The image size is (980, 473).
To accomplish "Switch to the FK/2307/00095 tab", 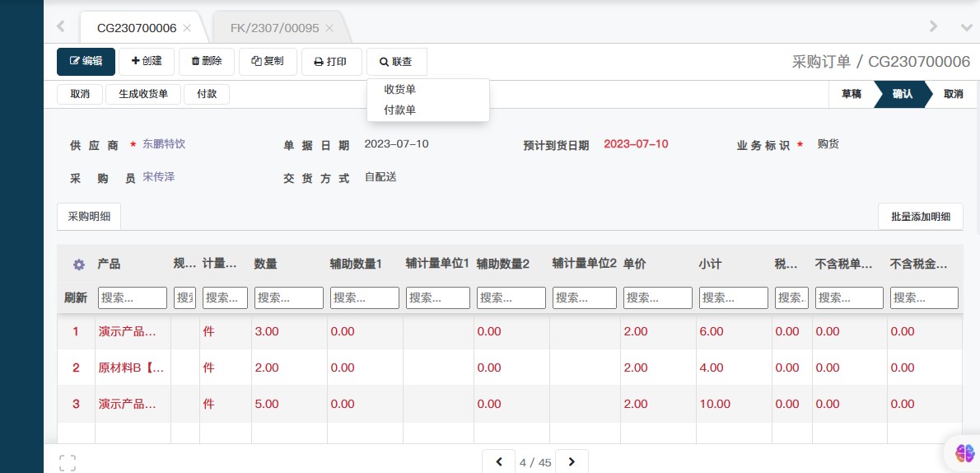I will click(x=274, y=28).
